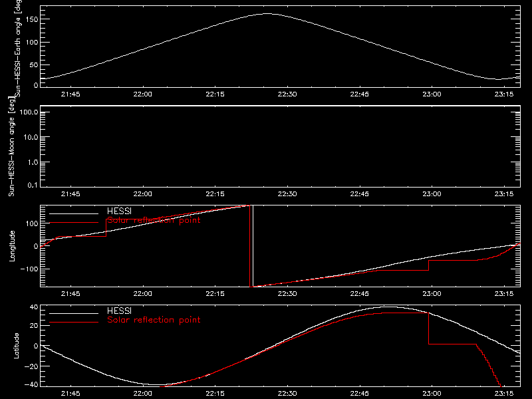Click the 0.1 tick on Moon angle axis
Viewport: 532px width, 399px height.
pyautogui.click(x=33, y=185)
